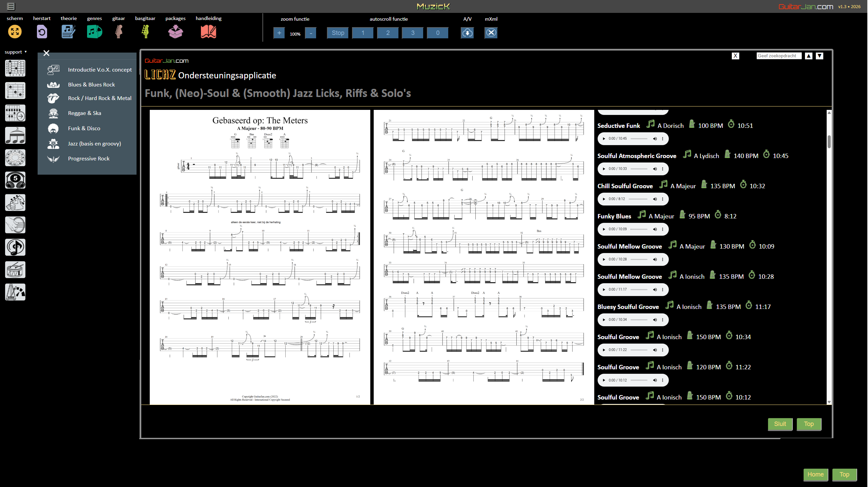This screenshot has height=487, width=868.
Task: Select the basgitaar headstock icon
Action: tap(145, 32)
